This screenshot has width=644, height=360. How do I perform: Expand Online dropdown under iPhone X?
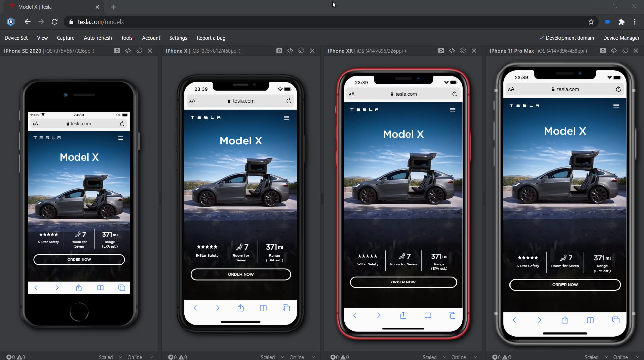pos(303,357)
